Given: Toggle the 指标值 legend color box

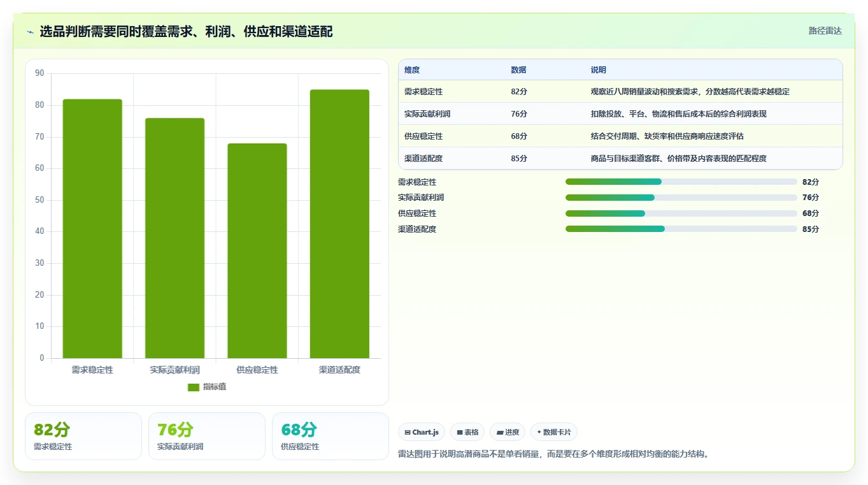Looking at the screenshot, I should (194, 387).
